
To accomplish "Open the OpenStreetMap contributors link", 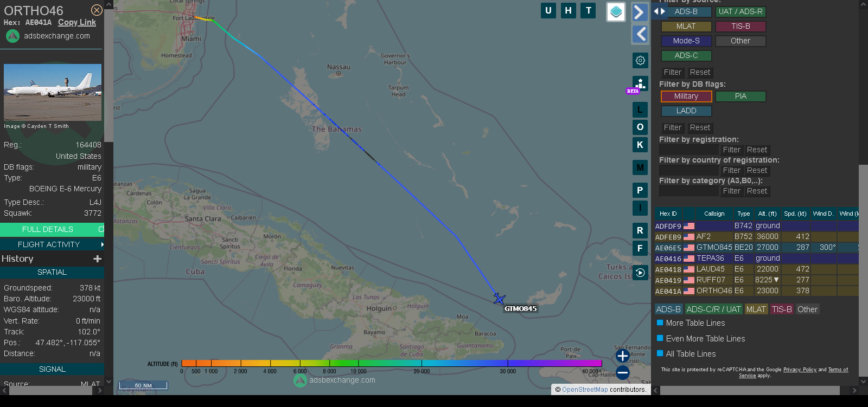I will (585, 390).
